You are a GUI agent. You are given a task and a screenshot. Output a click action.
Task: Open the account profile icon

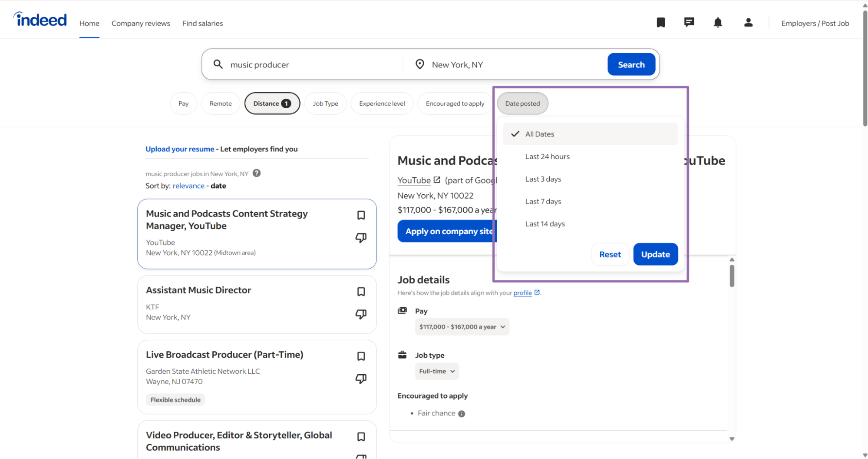click(x=748, y=23)
